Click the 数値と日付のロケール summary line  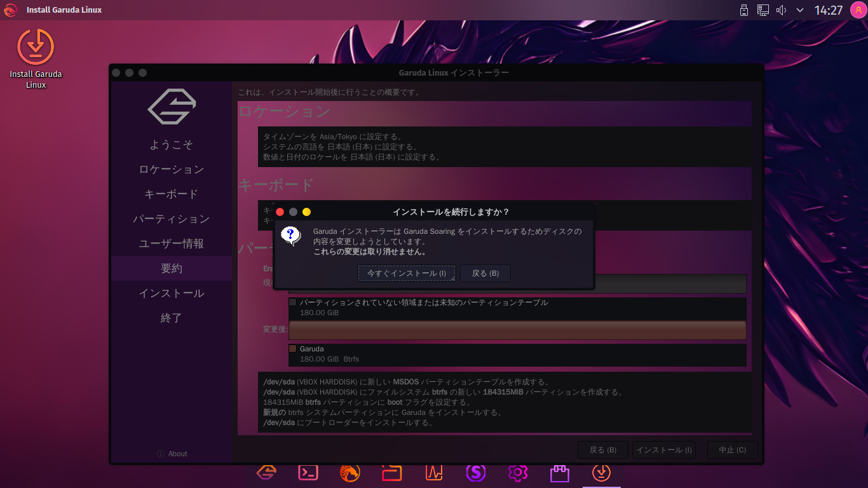coord(352,157)
